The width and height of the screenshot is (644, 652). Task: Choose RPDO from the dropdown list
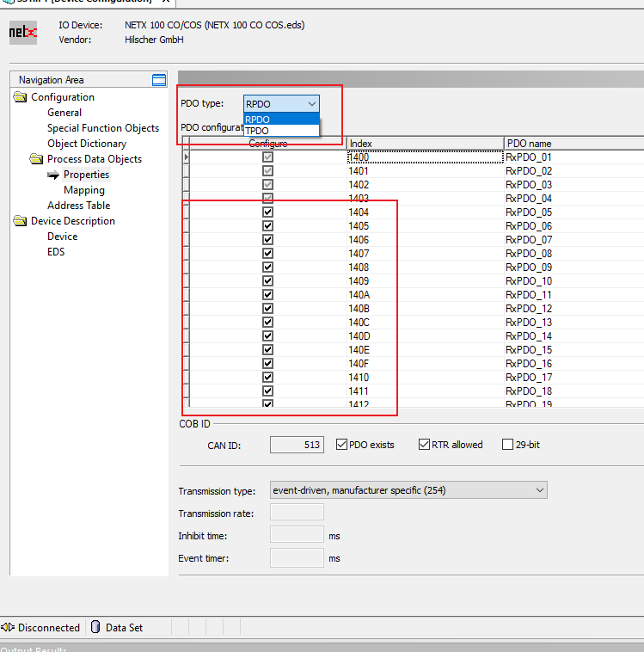point(281,120)
